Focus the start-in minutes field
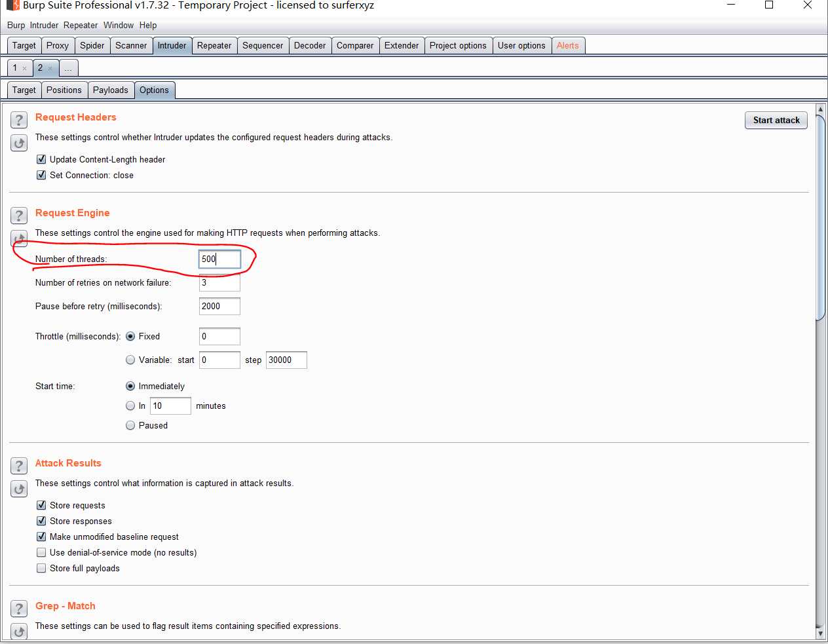 tap(170, 406)
